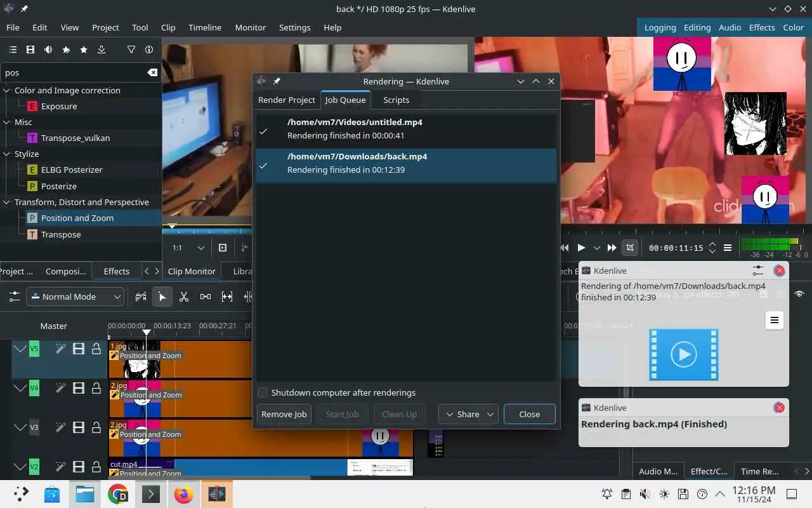
Task: Select the Razor scissors tool
Action: click(x=184, y=297)
